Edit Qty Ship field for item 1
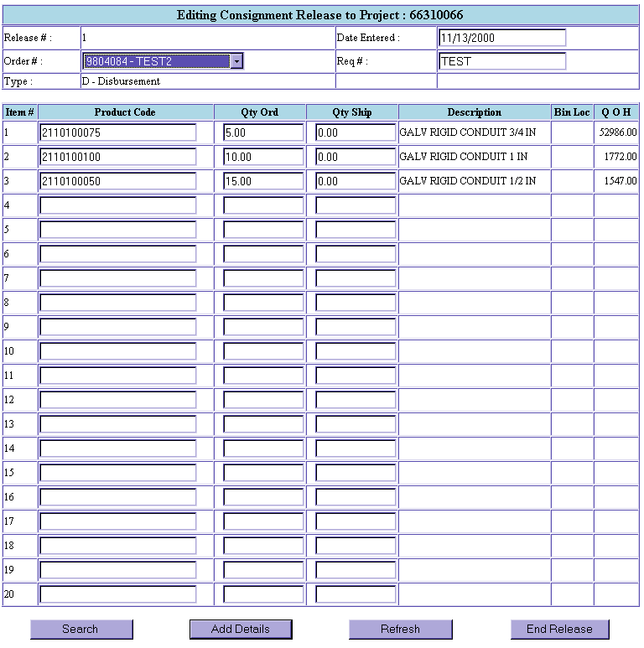The width and height of the screenshot is (644, 648). click(356, 132)
